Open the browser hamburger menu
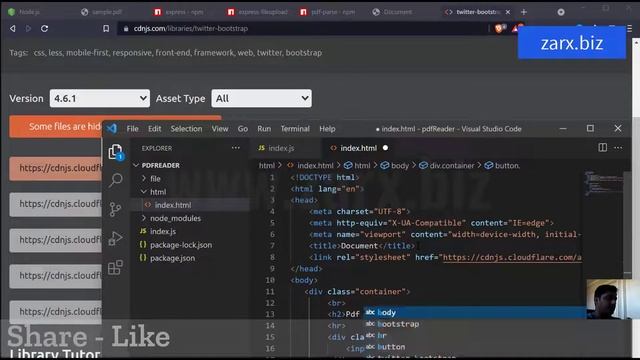The height and width of the screenshot is (360, 640). [629, 29]
